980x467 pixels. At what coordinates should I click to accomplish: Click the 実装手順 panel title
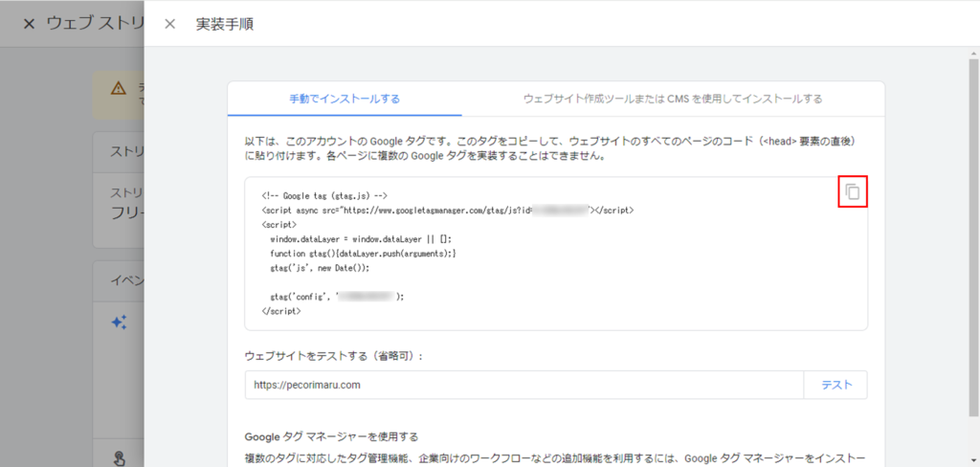coord(225,24)
